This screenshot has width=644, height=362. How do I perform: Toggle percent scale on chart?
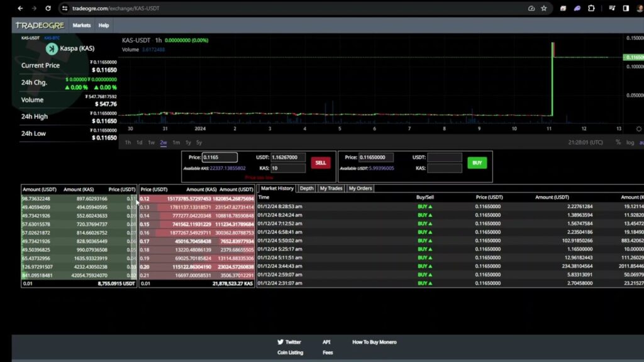[618, 143]
